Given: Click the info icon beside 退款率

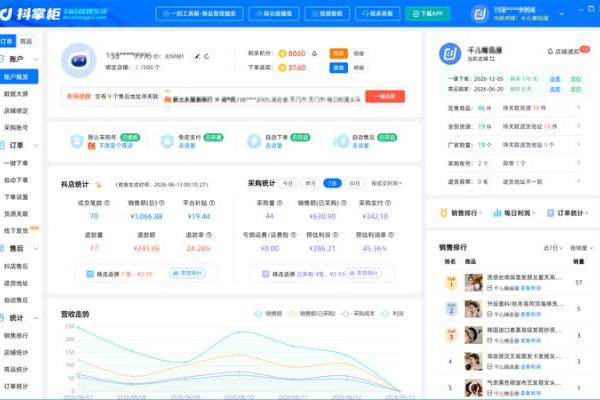Looking at the screenshot, I should click(x=209, y=235).
